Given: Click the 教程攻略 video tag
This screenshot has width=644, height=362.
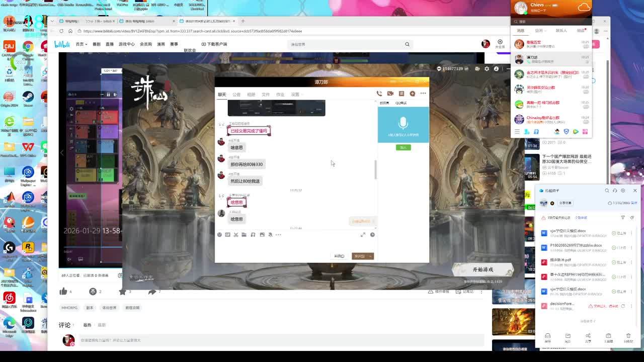Looking at the screenshot, I should pos(132,308).
